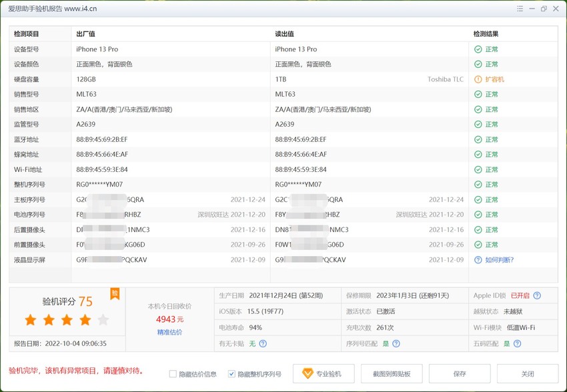Screen dimensions: 567x392
Task: Enable the 隐藏估价信息 checkbox
Action: (173, 374)
